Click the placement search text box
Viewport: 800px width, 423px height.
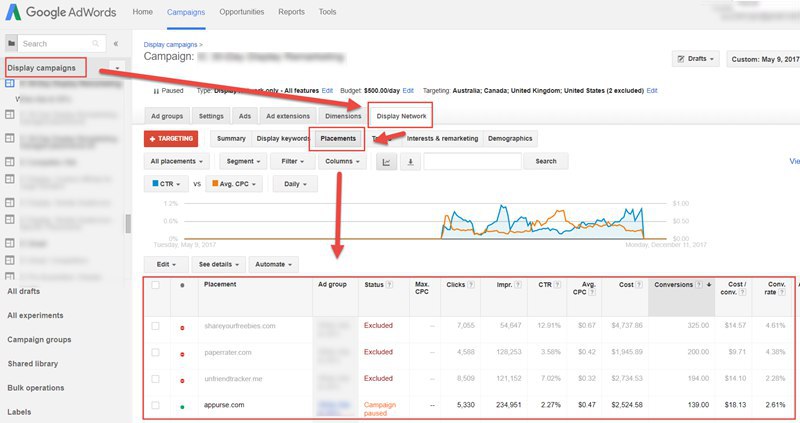(472, 162)
